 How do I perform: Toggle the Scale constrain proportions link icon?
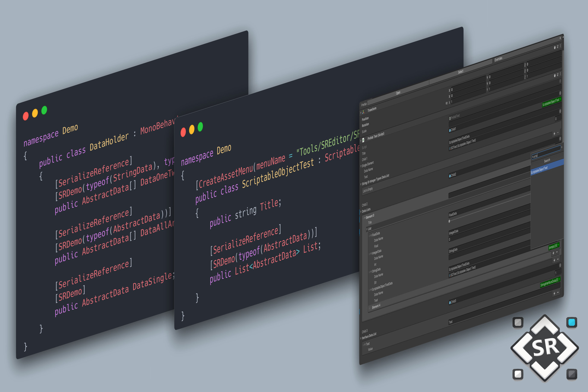447,103
